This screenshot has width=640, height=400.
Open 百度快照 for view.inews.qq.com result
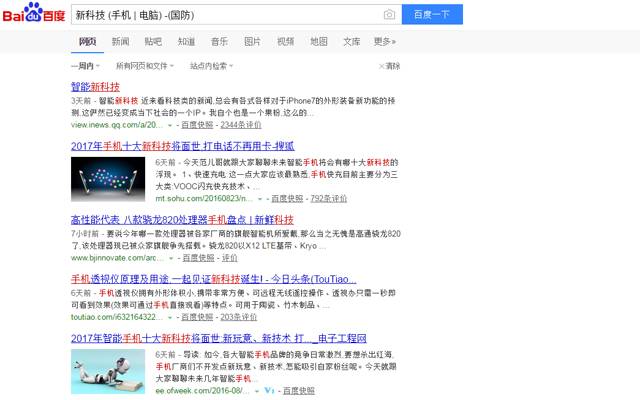tap(197, 125)
